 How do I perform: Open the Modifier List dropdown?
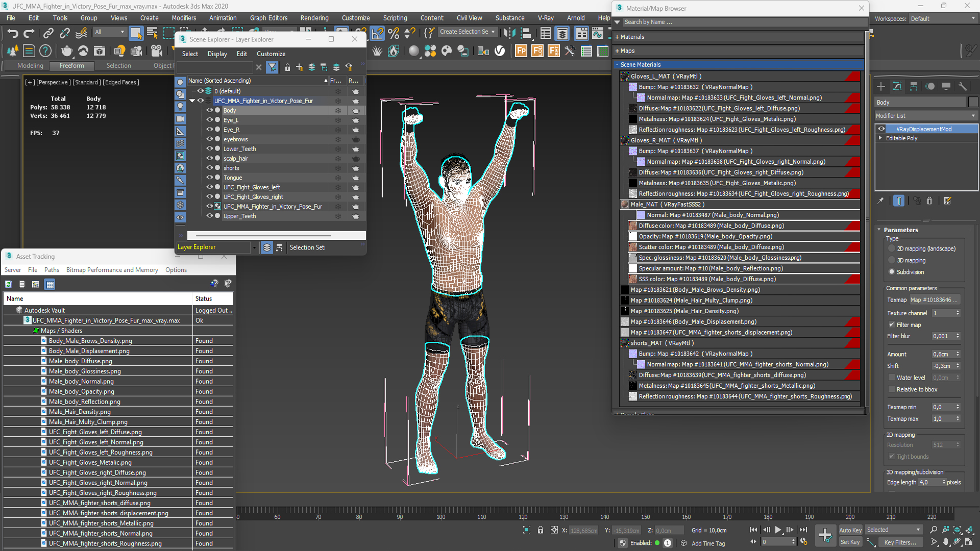926,116
